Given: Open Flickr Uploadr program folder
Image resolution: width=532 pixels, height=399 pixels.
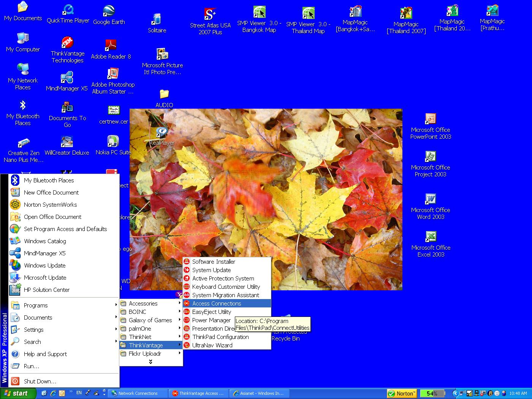Looking at the screenshot, I should [151, 353].
